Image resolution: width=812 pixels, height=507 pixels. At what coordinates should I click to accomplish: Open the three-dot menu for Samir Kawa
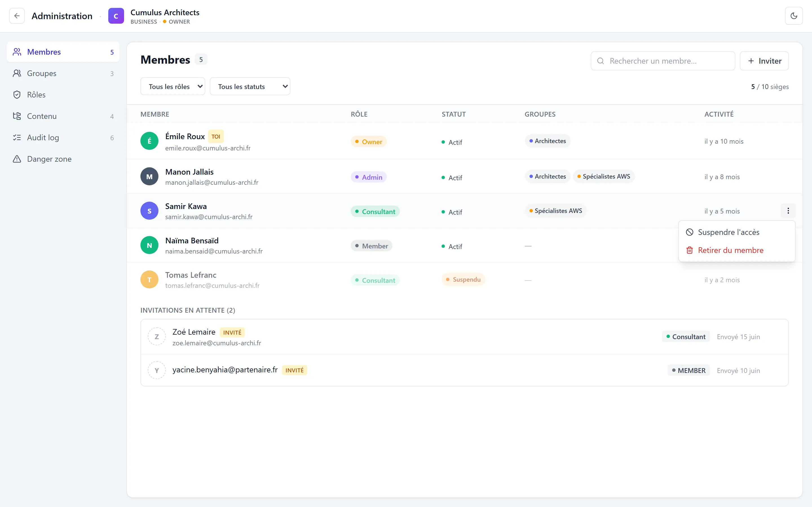788,211
